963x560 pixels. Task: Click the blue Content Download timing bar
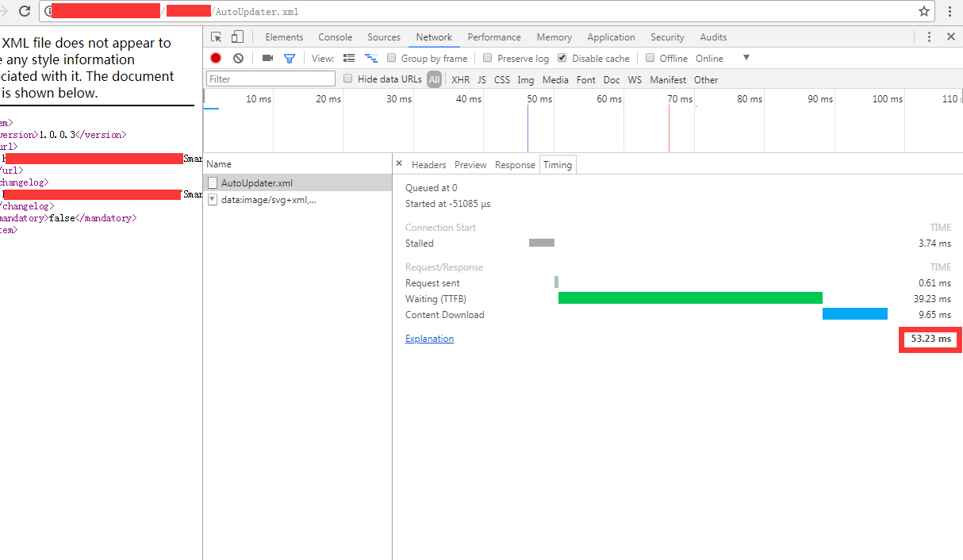(x=855, y=314)
